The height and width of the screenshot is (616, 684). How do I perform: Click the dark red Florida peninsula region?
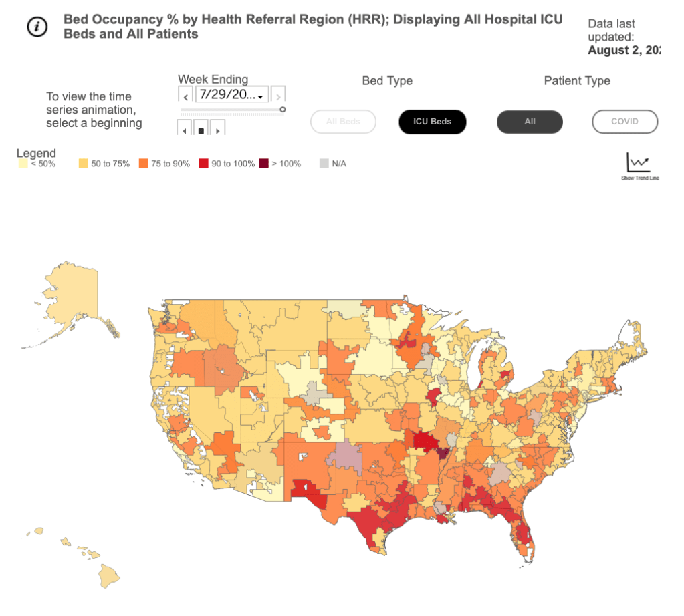coord(523,536)
